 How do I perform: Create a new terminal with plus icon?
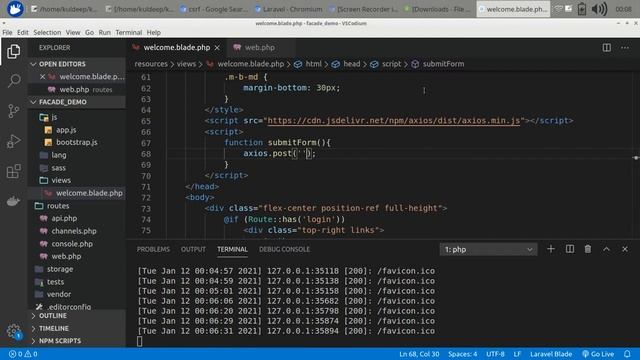pyautogui.click(x=551, y=249)
